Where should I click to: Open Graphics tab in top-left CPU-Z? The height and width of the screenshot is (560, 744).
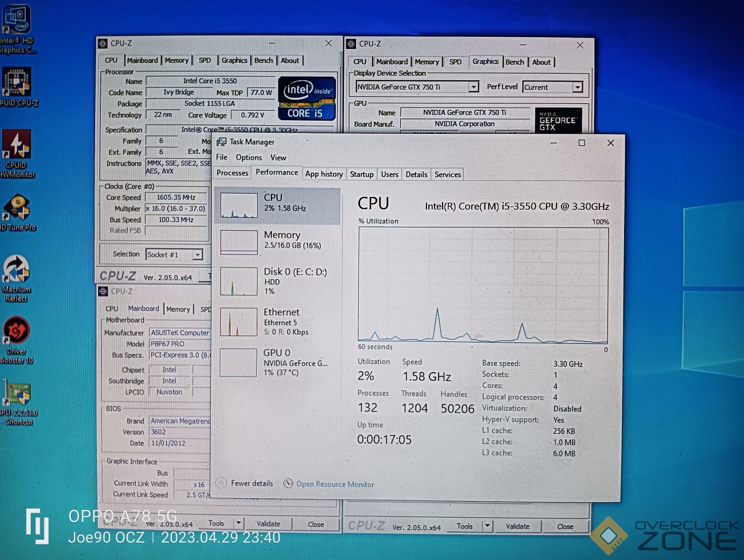pos(234,60)
